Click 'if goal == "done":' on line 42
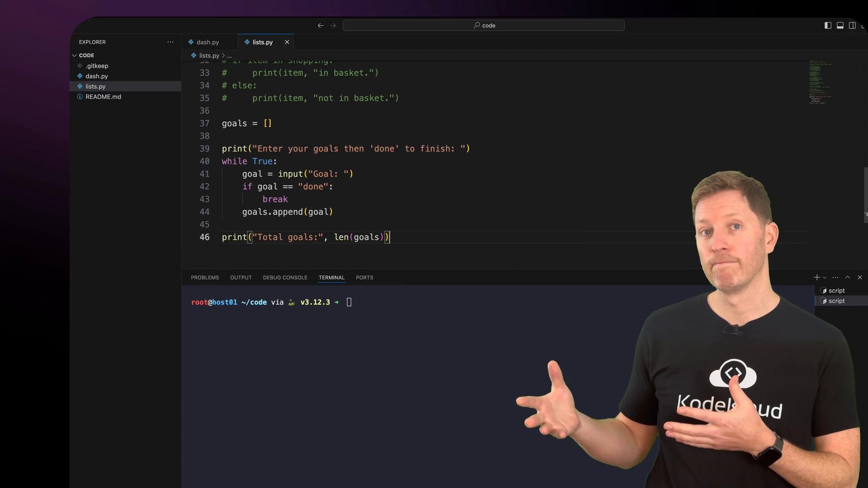This screenshot has height=488, width=868. 288,187
